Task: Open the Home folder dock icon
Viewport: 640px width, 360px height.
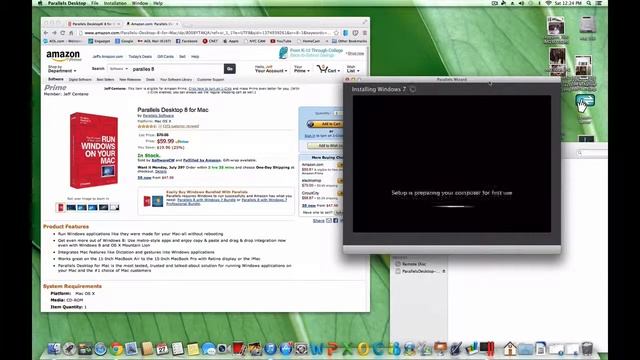Action: pos(510,349)
